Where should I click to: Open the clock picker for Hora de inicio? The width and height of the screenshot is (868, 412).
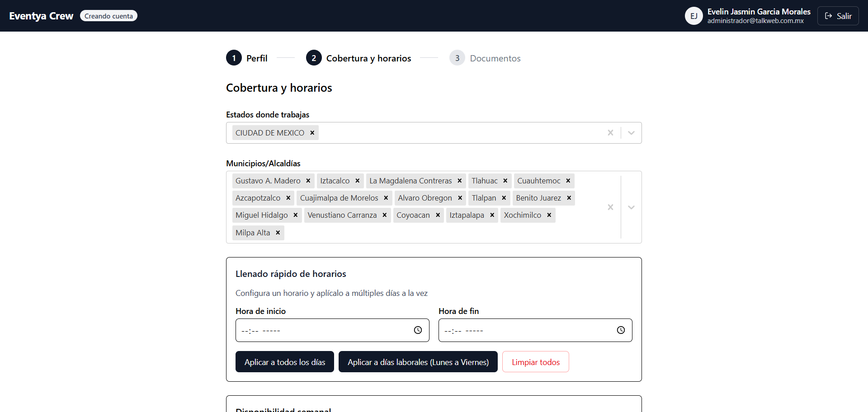[417, 330]
